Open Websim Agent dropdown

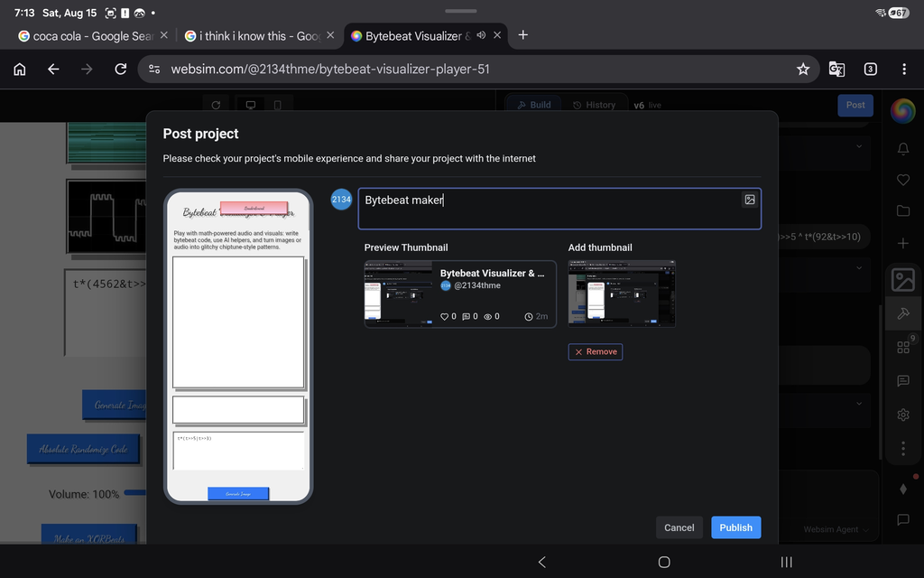point(836,529)
